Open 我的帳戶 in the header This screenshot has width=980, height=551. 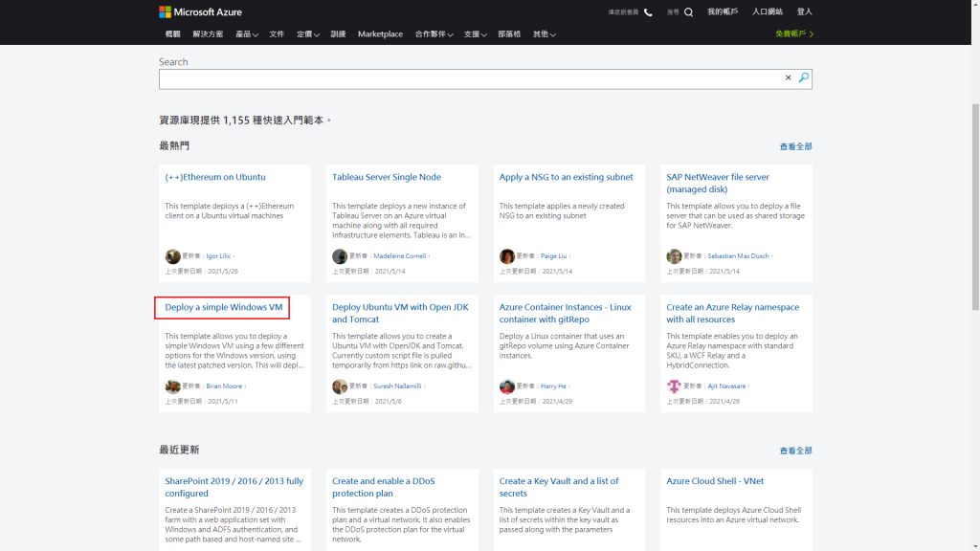click(723, 11)
